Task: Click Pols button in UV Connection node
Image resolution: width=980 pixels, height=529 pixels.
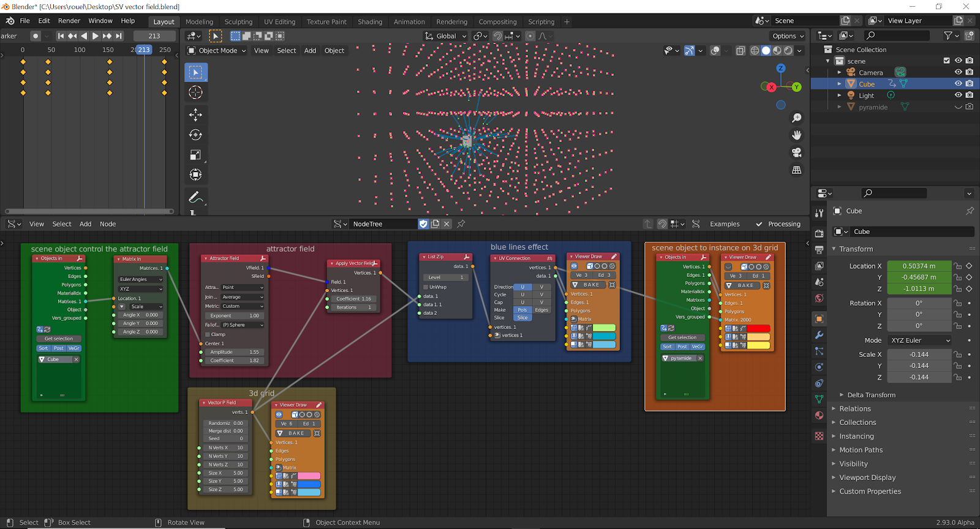Action: pos(522,310)
